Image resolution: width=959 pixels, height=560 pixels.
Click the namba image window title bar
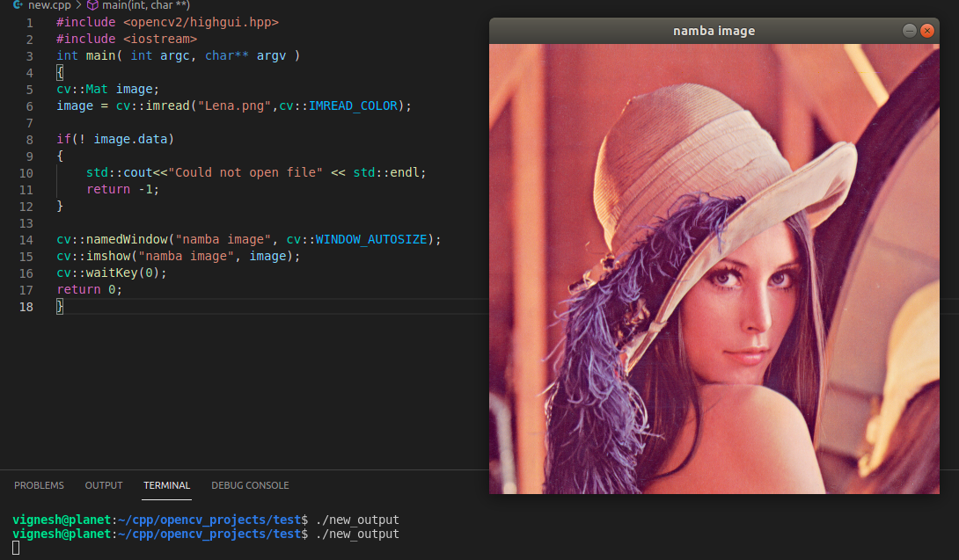pyautogui.click(x=714, y=31)
